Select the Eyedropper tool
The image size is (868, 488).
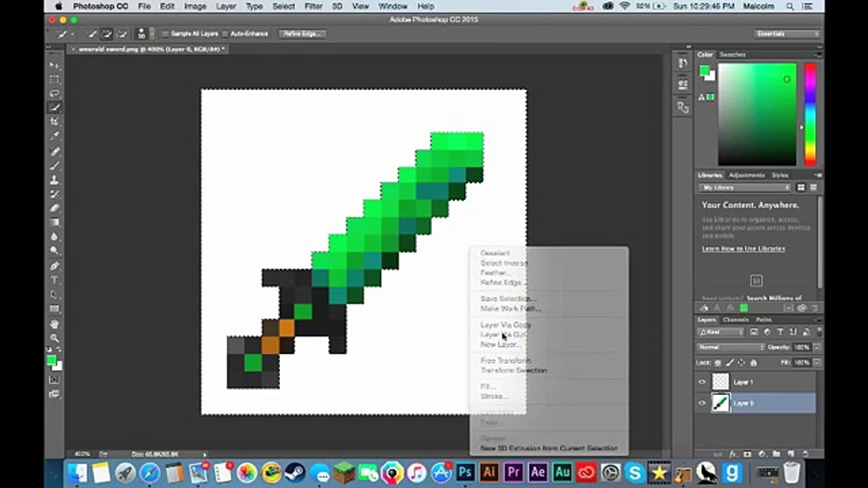pos(55,136)
